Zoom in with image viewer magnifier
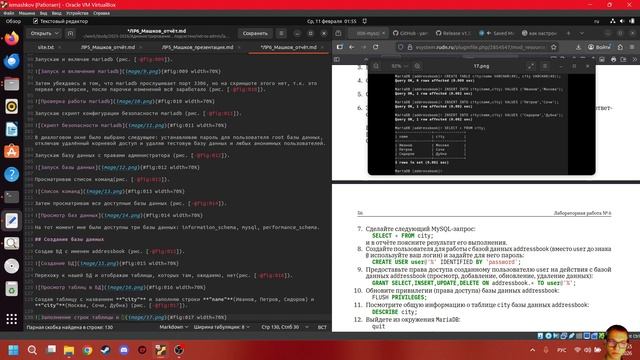The width and height of the screenshot is (640, 360). 417,66
